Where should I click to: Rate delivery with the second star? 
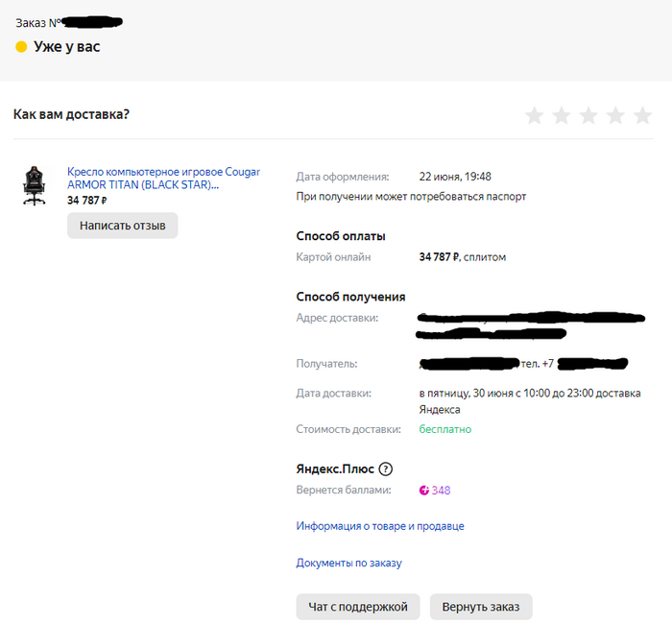[x=562, y=116]
